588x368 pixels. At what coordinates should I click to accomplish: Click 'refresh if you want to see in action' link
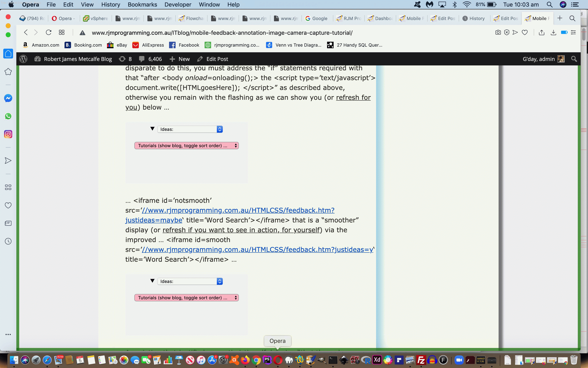coord(241,230)
